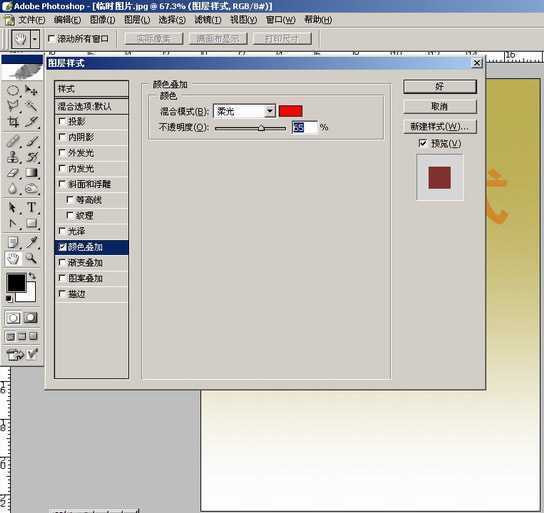544x513 pixels.
Task: Click the 新建样式(W)... button
Action: (440, 127)
